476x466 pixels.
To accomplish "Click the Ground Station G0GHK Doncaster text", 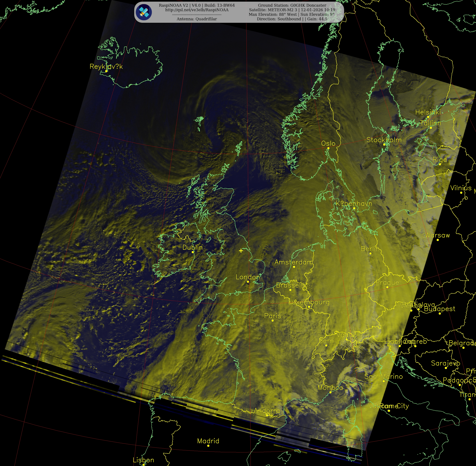I will point(292,5).
